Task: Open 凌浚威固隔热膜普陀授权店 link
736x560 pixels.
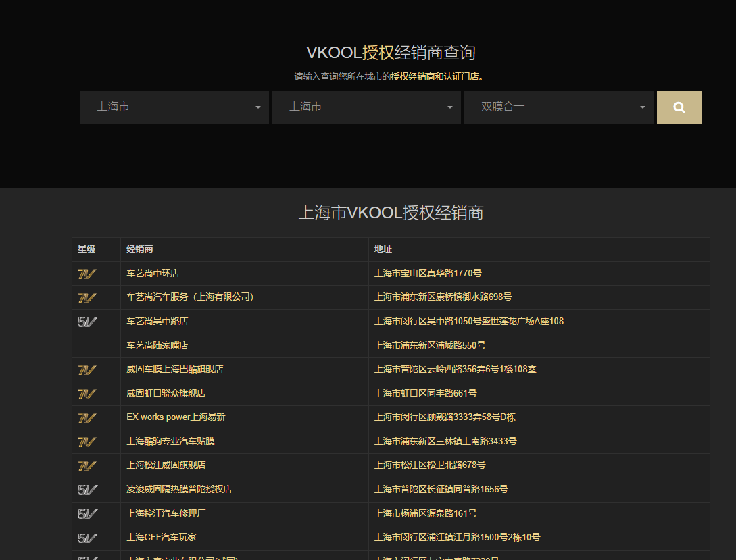Action: click(179, 489)
